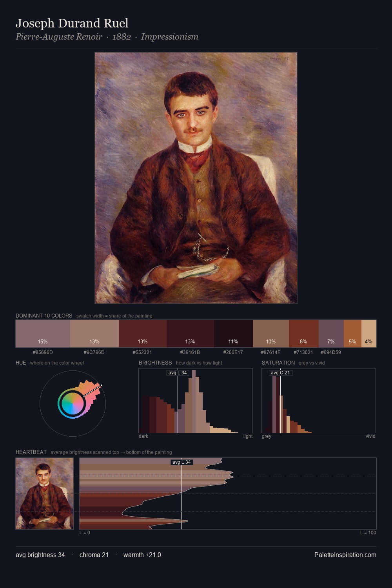The width and height of the screenshot is (392, 588).
Task: Click the 'BRIGHTNESS' section heading
Action: point(155,363)
